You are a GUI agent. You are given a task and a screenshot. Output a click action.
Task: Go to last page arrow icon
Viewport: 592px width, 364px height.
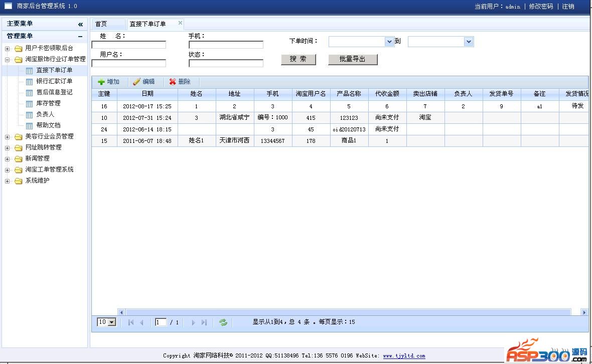(x=204, y=322)
